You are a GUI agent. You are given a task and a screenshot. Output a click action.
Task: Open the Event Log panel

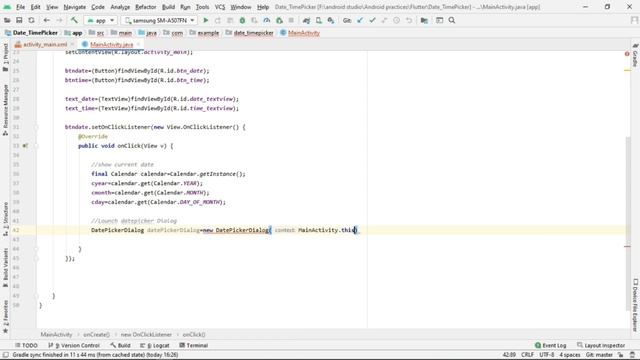click(550, 345)
